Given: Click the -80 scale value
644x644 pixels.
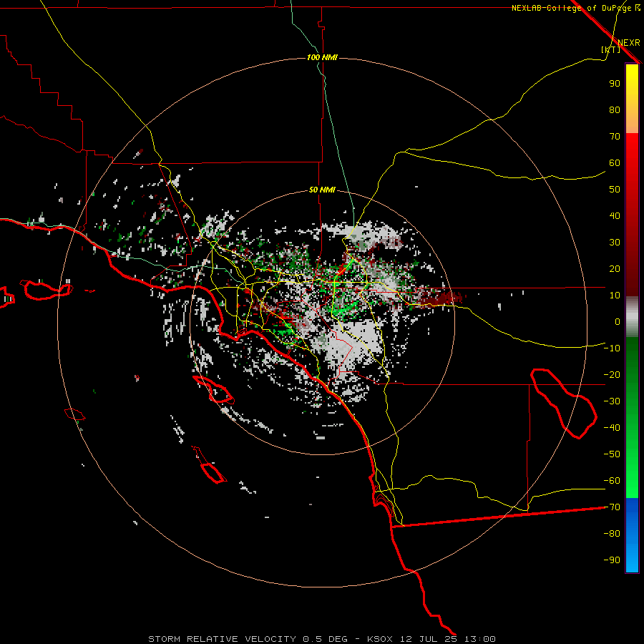Looking at the screenshot, I should pyautogui.click(x=612, y=534).
